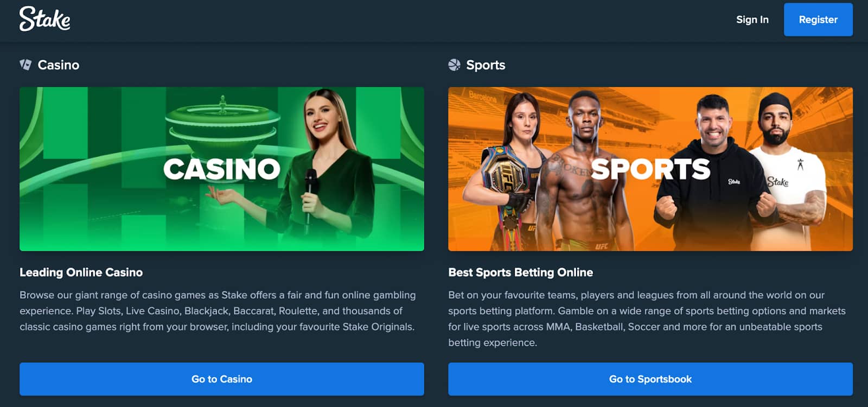Click the large SPORTS text on orange banner
This screenshot has height=407, width=868.
click(650, 169)
